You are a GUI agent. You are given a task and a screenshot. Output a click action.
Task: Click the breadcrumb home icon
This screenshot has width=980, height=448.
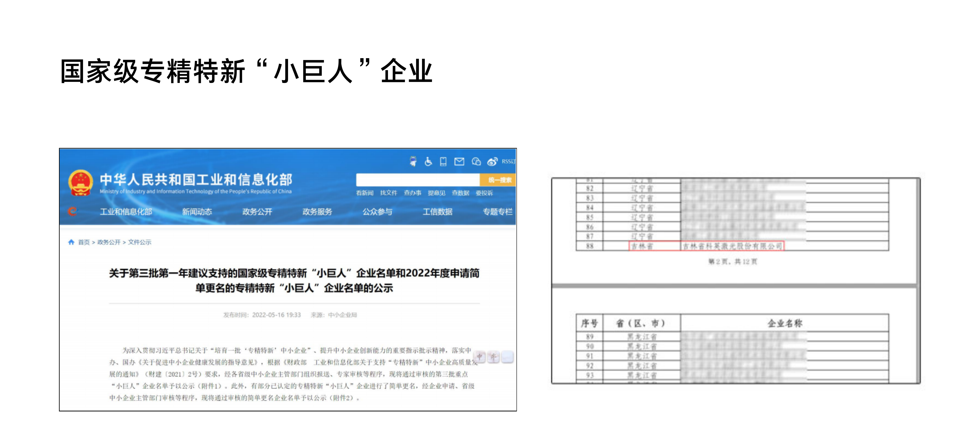71,242
